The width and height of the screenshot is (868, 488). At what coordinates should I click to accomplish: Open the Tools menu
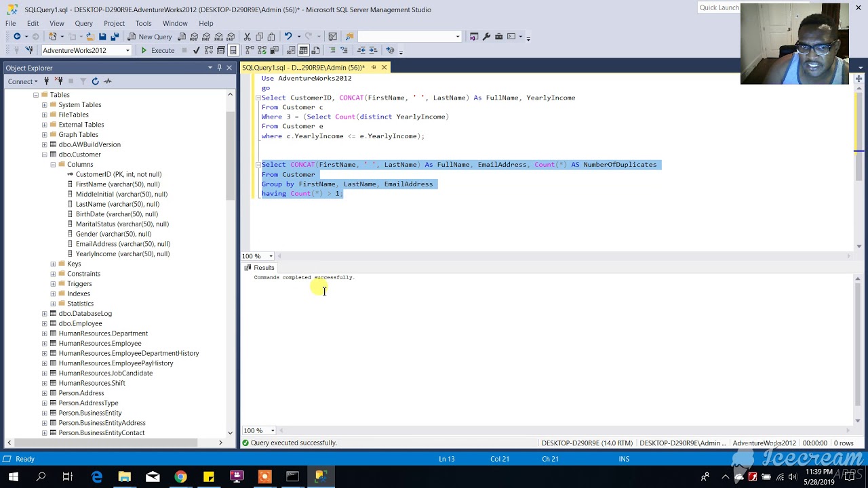[x=143, y=23]
